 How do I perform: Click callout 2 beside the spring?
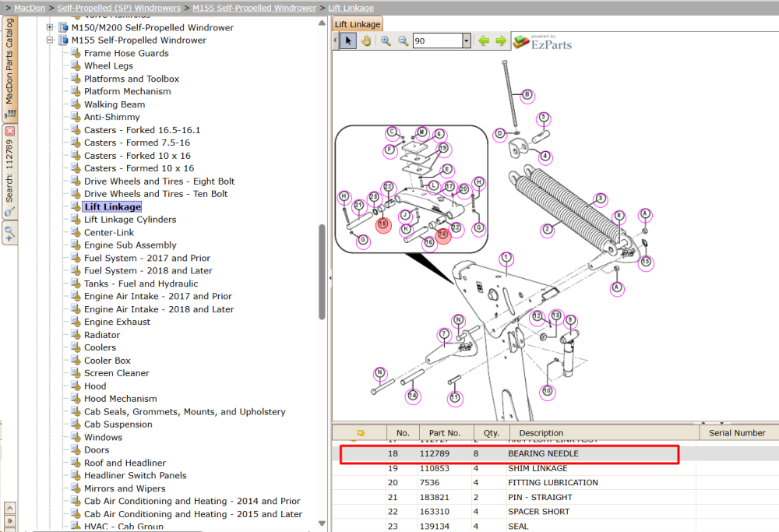pos(547,230)
